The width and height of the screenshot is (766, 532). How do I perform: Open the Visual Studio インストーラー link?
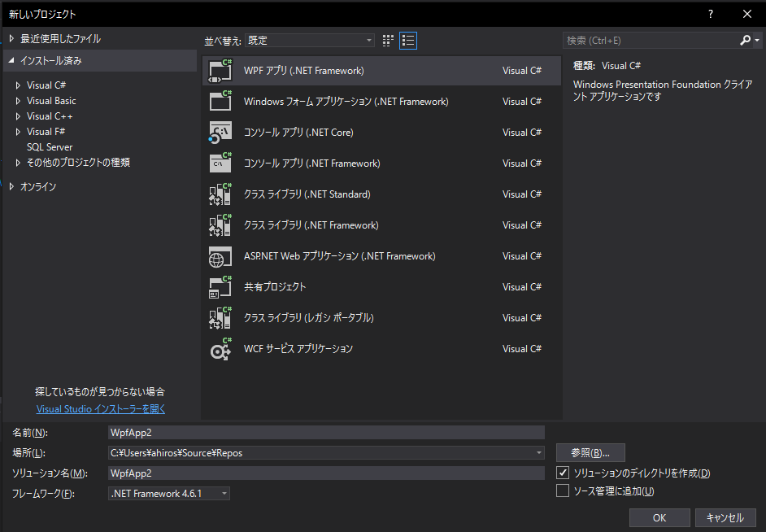100,408
